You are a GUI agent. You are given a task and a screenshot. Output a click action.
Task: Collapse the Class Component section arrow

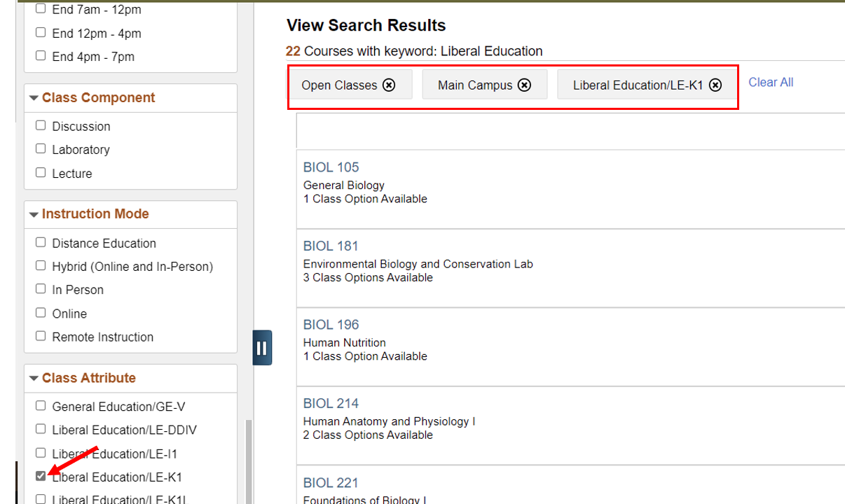coord(34,98)
